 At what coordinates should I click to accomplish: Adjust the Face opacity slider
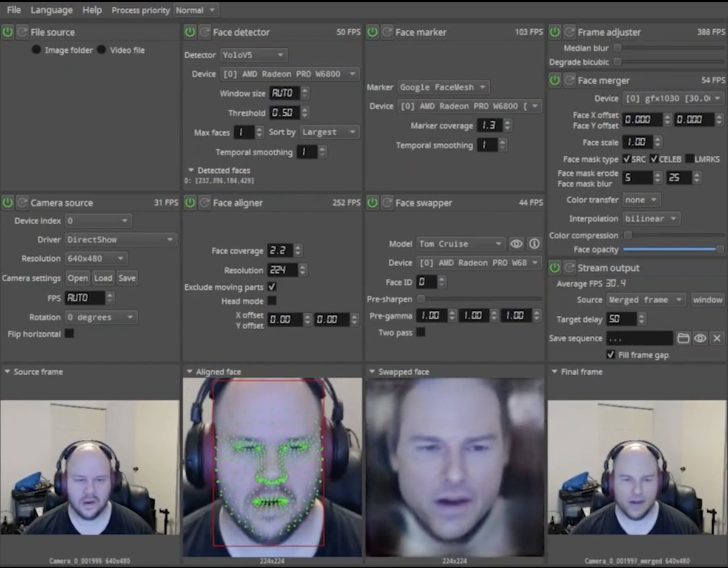[673, 249]
